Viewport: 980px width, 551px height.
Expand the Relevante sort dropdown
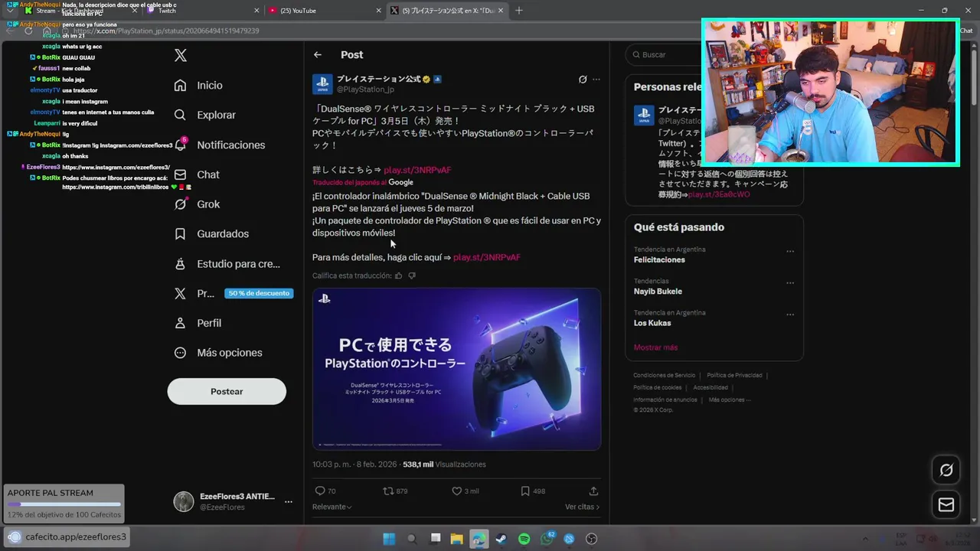point(332,507)
